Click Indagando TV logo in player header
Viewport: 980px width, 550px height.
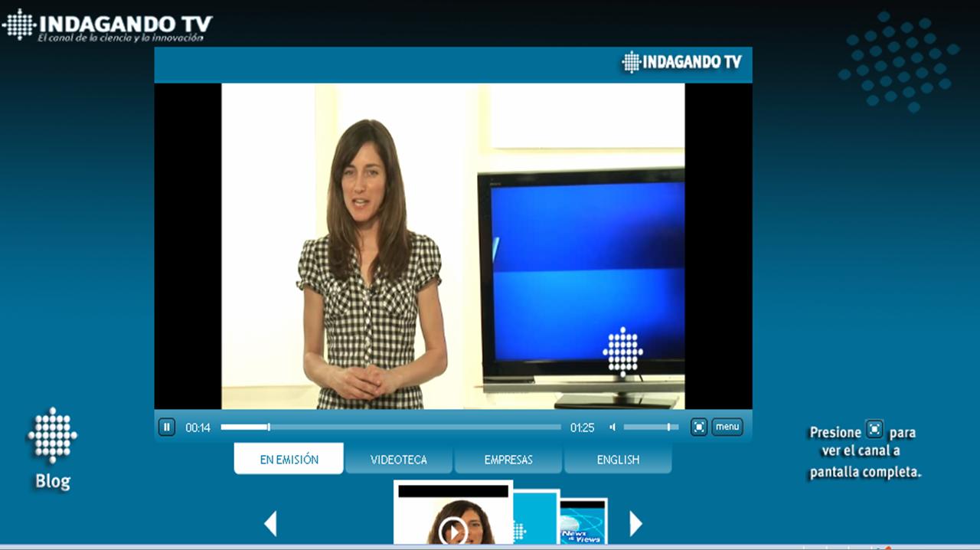682,63
